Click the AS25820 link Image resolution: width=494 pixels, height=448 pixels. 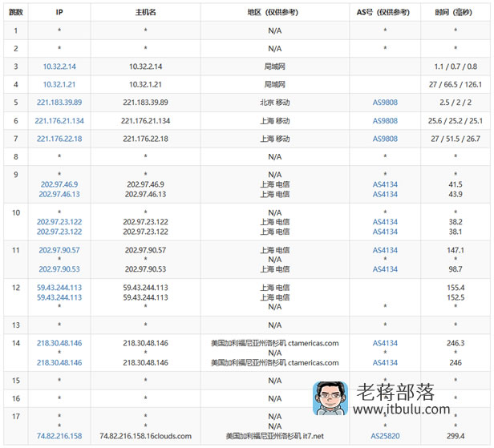(385, 436)
